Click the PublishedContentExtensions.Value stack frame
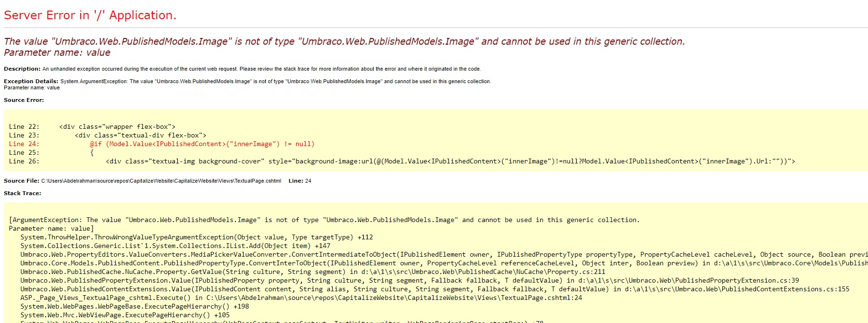Viewport: 868px width, 323px height. tap(435, 289)
